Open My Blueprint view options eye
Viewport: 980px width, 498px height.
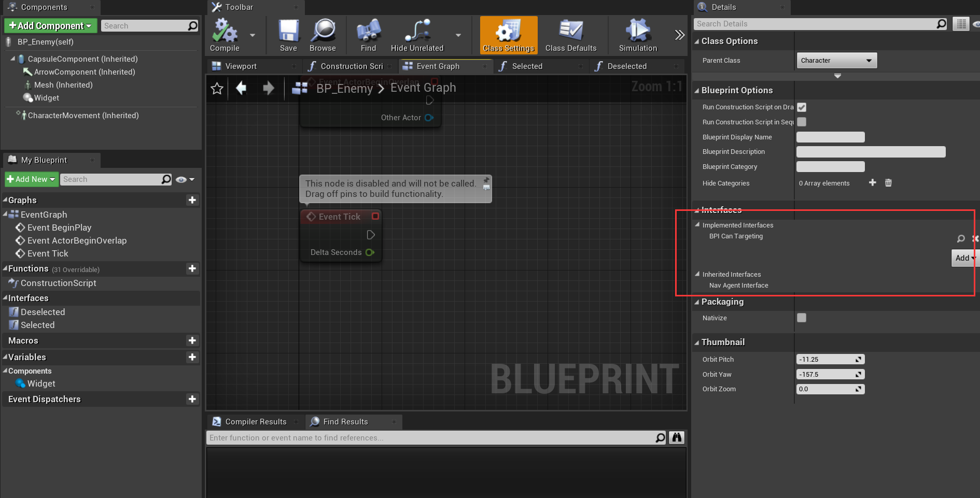click(x=185, y=179)
